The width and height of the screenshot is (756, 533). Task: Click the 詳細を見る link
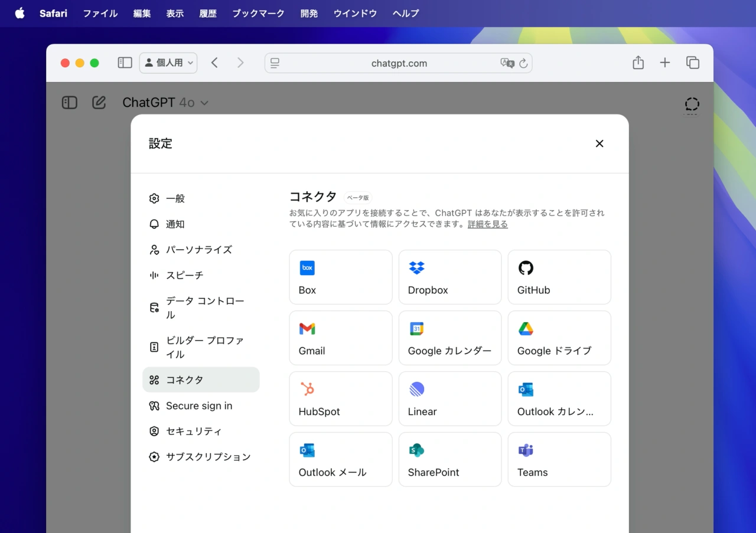487,224
